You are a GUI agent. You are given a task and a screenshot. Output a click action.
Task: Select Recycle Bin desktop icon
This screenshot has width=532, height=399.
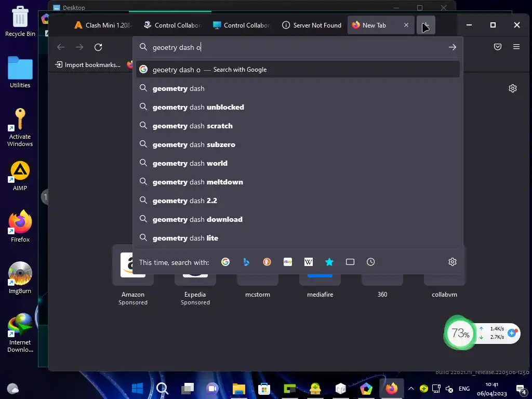20,21
